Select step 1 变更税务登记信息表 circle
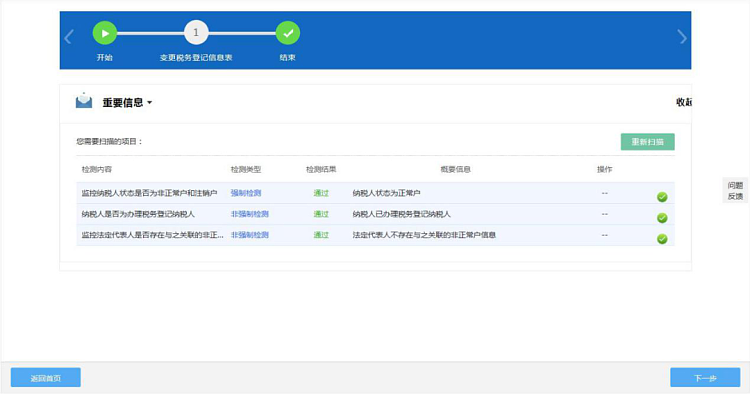 196,33
